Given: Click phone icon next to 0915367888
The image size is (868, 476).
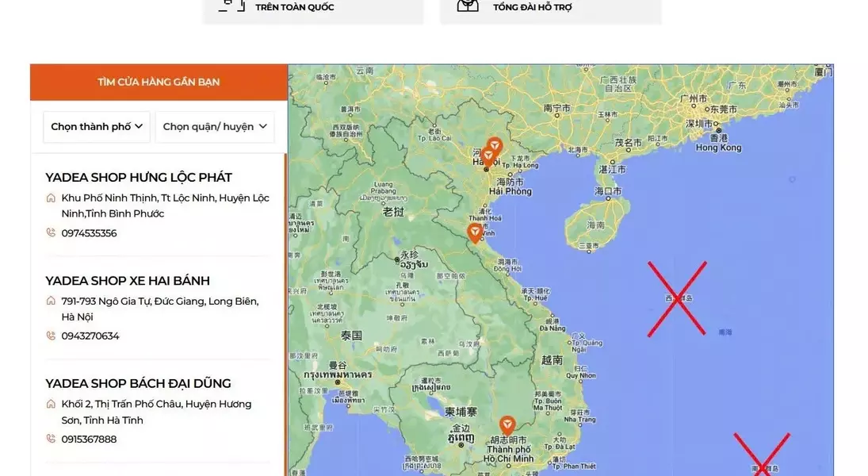Looking at the screenshot, I should point(51,439).
